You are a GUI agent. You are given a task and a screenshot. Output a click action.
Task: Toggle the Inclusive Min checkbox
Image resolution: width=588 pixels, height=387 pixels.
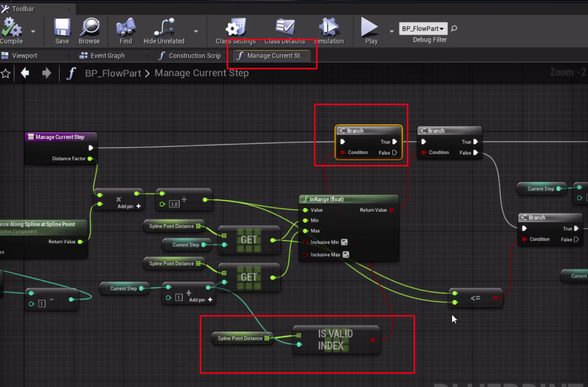pyautogui.click(x=344, y=242)
